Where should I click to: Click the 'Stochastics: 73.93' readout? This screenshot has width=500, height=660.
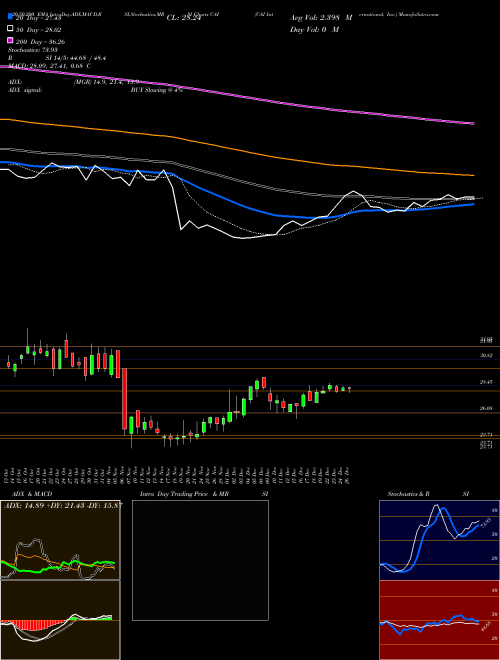click(x=32, y=50)
